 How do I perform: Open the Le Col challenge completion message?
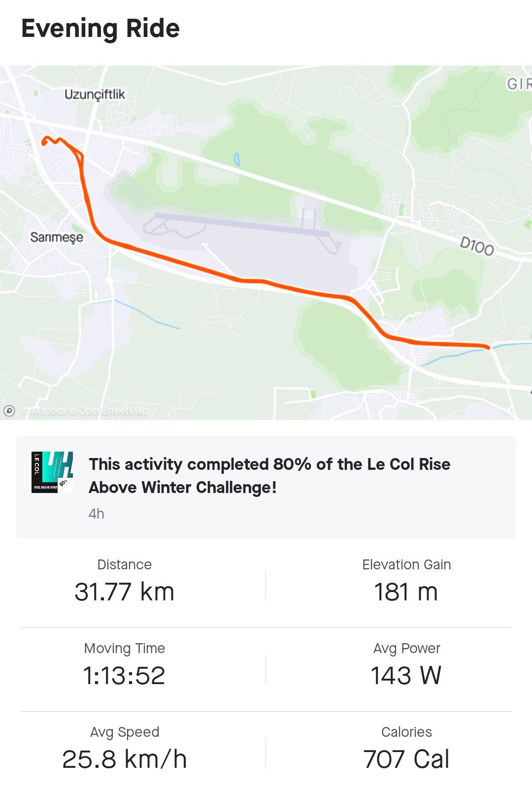269,475
